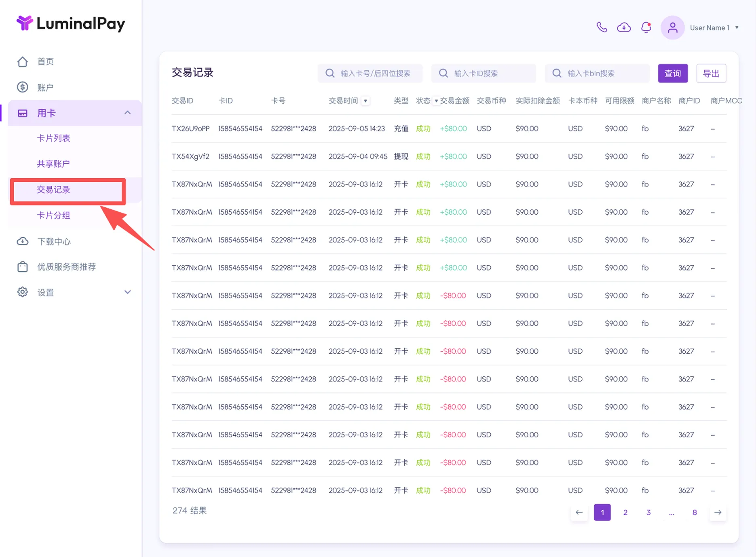Click the magnifier in card ID search

[x=443, y=73]
